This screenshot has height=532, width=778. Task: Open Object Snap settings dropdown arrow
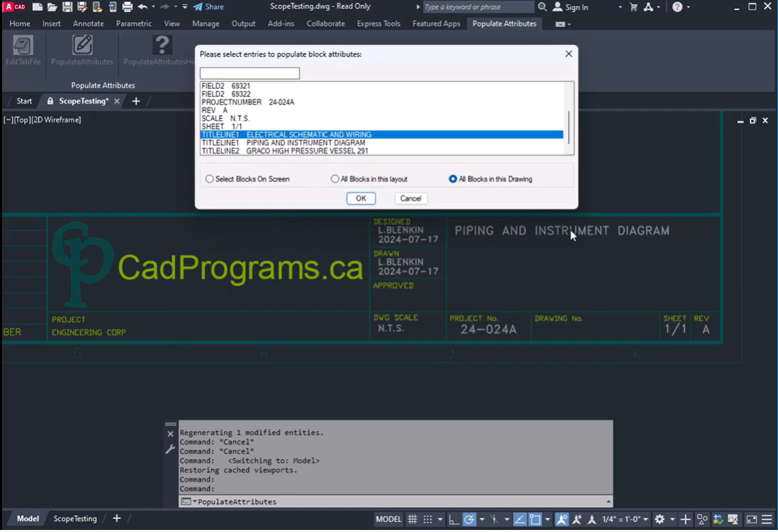547,519
